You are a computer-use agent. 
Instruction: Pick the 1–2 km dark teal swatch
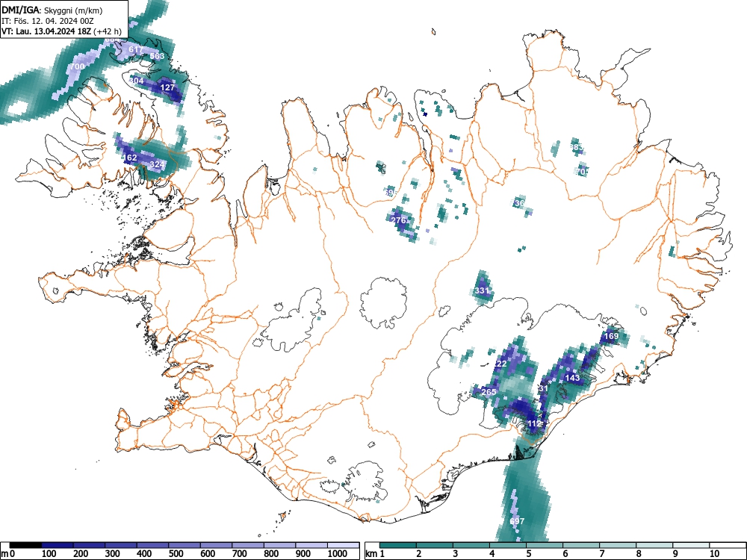click(398, 545)
